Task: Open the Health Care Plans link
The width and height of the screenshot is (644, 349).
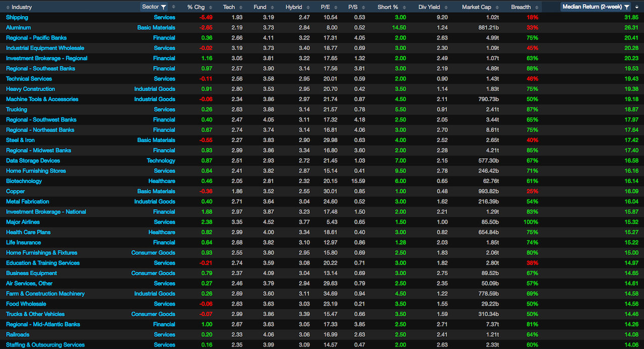Action: [28, 232]
